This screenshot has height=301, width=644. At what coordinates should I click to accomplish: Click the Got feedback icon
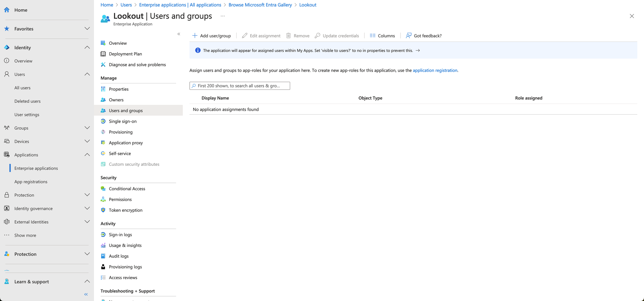coord(409,36)
